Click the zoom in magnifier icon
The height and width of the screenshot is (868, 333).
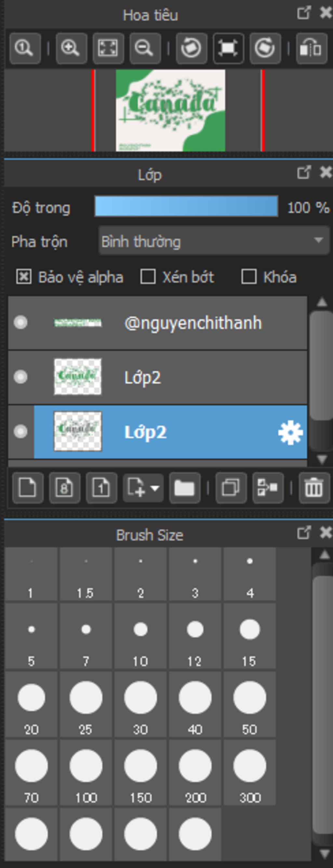coord(71,48)
